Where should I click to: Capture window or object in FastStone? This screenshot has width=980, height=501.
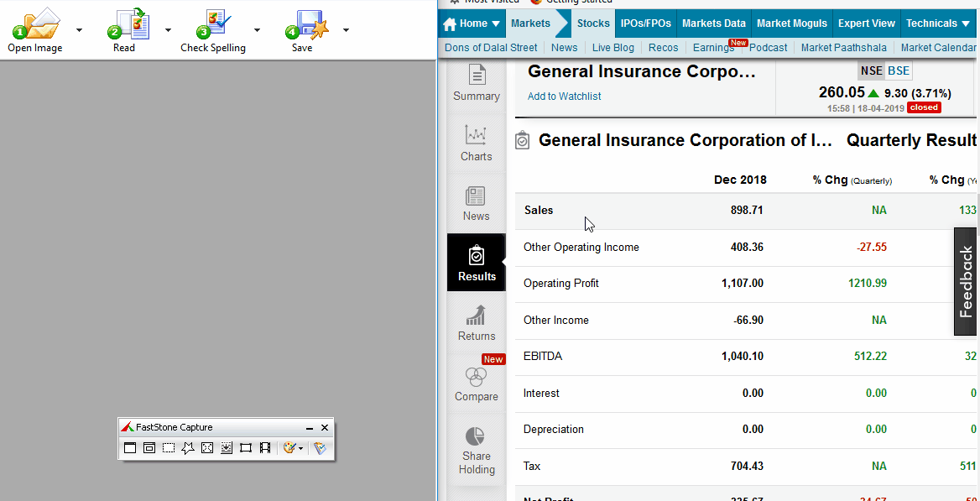(149, 448)
